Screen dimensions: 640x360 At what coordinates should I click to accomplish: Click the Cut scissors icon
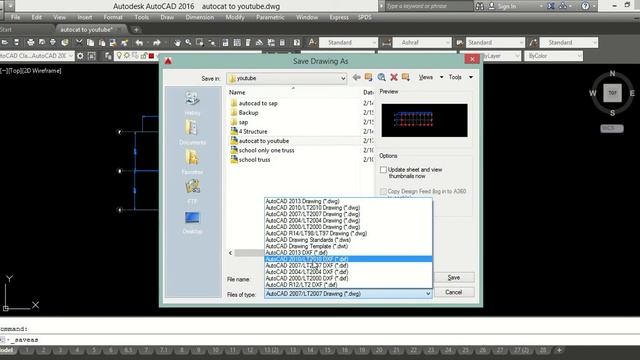pos(79,42)
